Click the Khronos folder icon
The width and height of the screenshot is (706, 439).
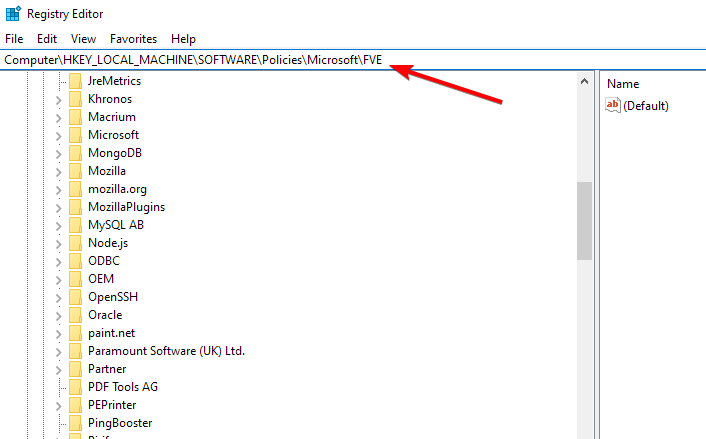76,99
